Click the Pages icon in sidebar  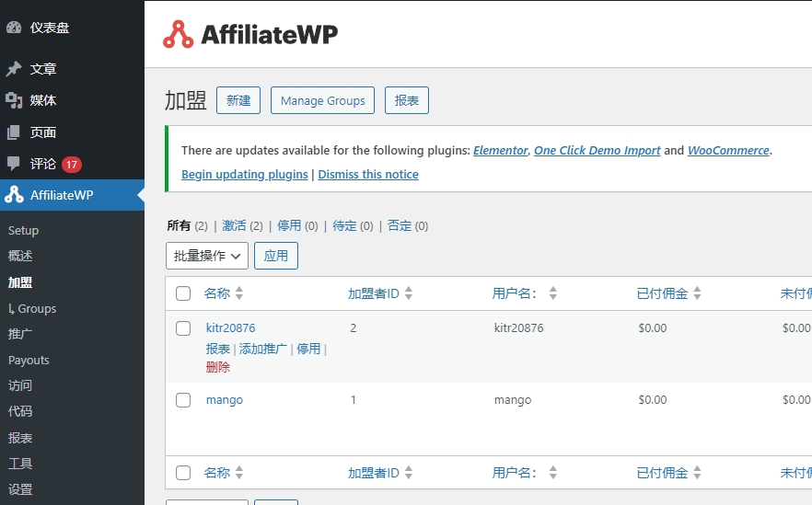coord(14,132)
